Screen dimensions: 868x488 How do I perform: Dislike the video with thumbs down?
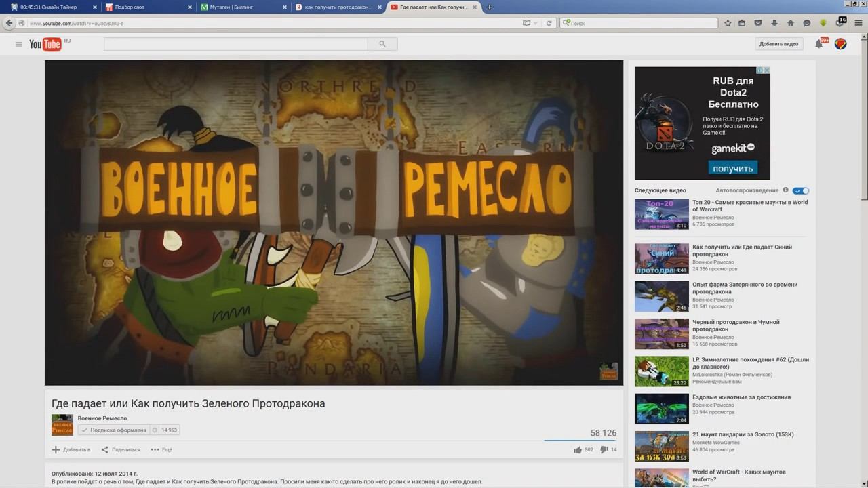(x=604, y=449)
